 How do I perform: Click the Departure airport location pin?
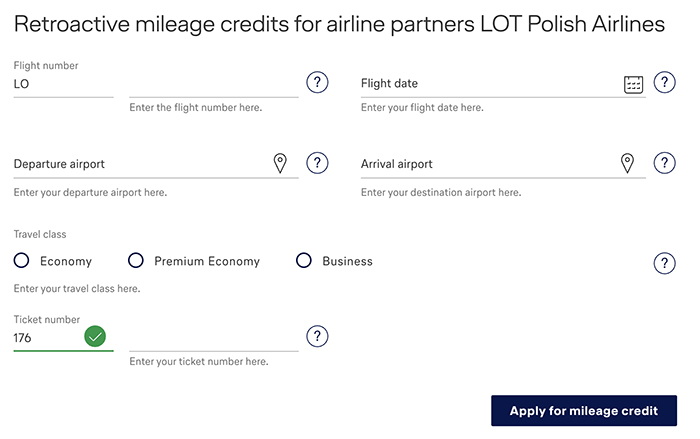280,163
